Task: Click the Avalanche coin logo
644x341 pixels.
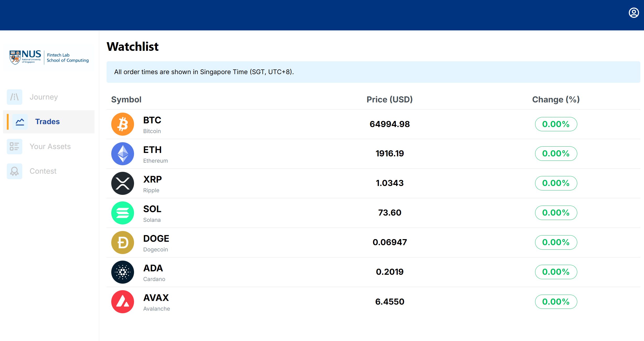Action: [123, 302]
